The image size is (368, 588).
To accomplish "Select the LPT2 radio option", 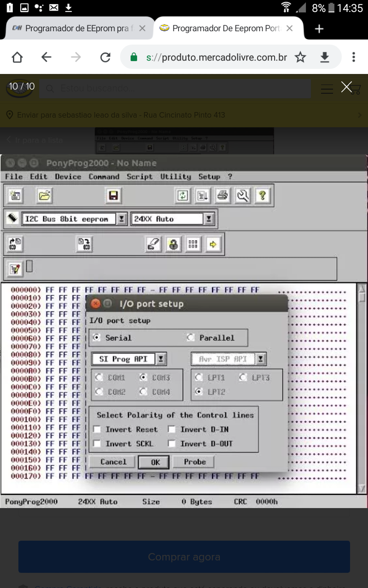I will point(199,392).
